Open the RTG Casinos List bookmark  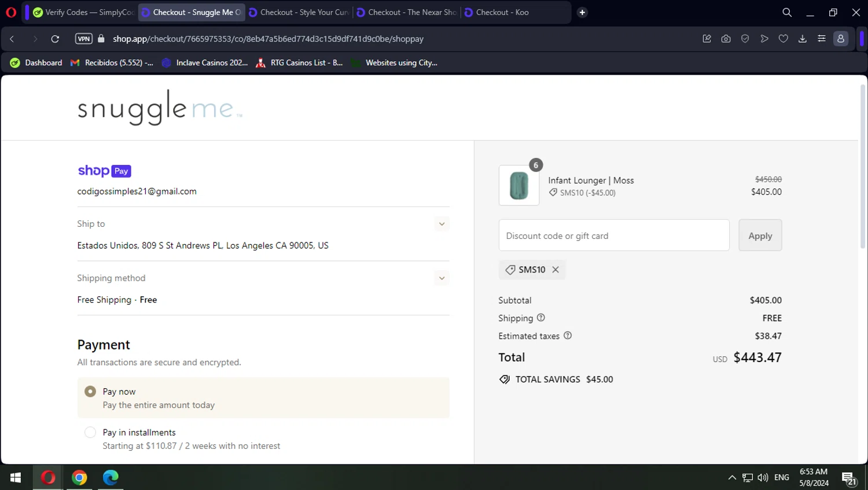pyautogui.click(x=300, y=62)
